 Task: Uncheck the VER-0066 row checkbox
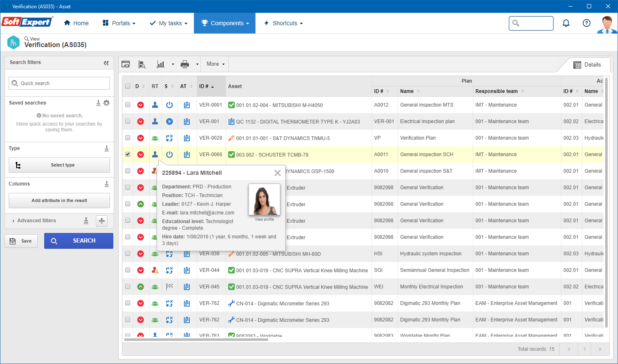tap(128, 155)
